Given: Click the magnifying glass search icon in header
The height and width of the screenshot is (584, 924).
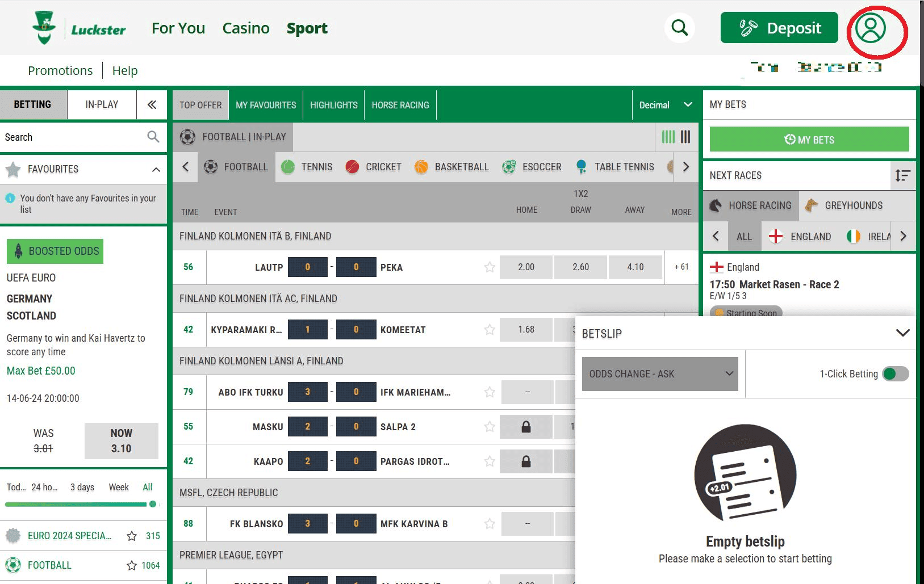Looking at the screenshot, I should click(679, 28).
